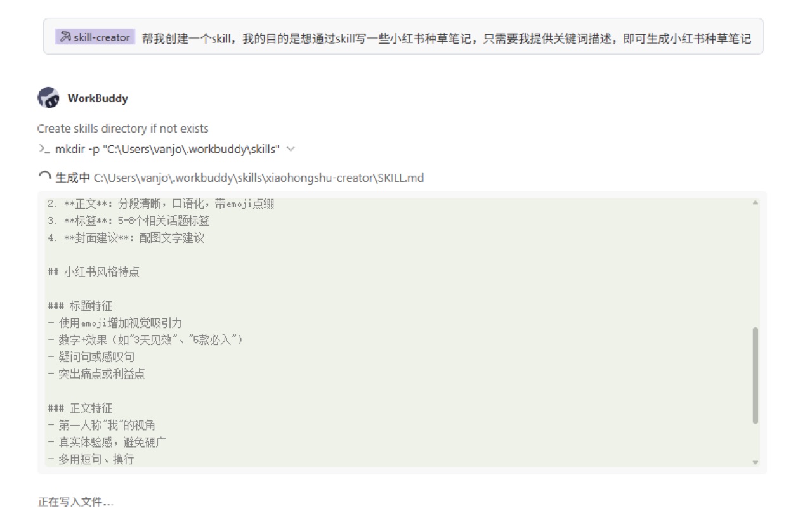This screenshot has height=527, width=812.
Task: Expand the mkdir command chevron
Action: pos(291,149)
